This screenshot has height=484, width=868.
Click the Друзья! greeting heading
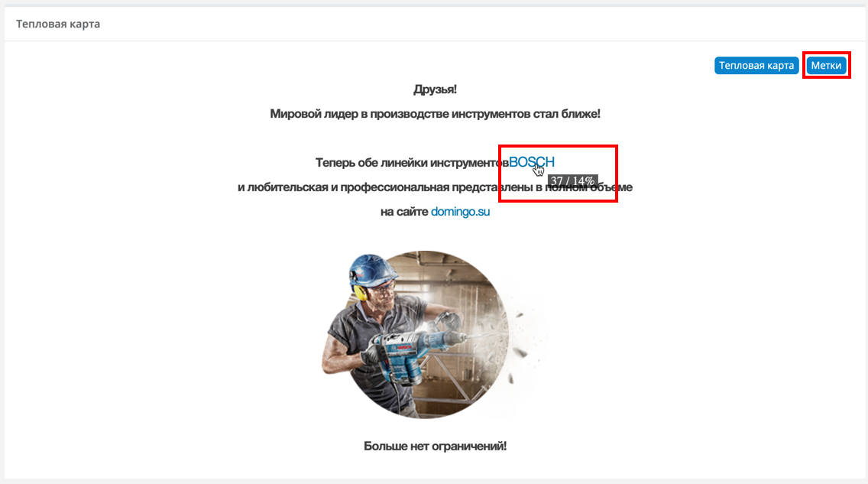tap(435, 89)
